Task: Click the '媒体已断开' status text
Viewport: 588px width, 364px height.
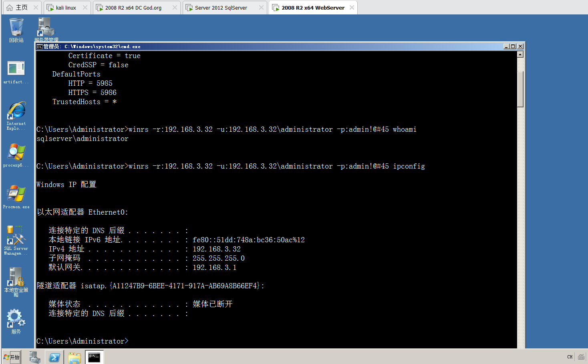Action: 213,304
